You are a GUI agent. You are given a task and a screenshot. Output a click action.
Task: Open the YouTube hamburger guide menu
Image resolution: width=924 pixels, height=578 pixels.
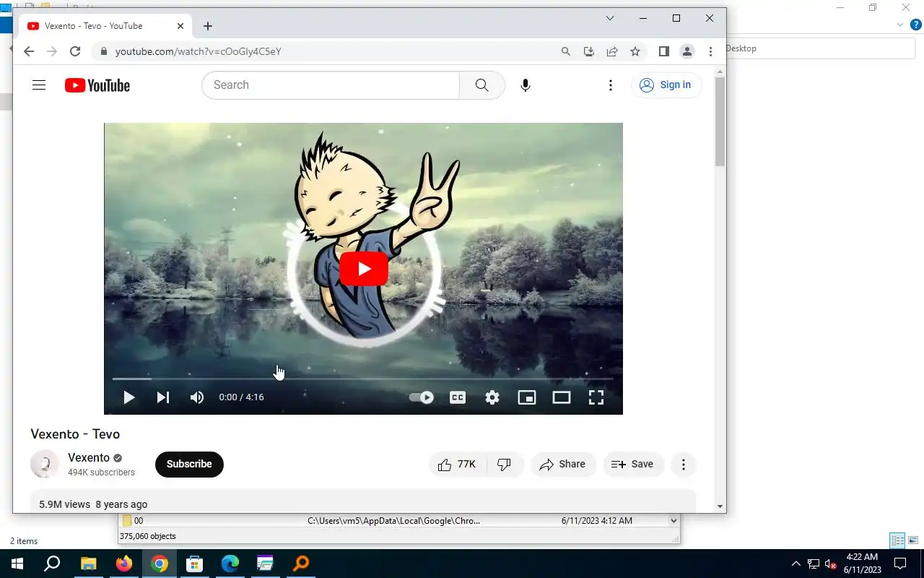[39, 85]
